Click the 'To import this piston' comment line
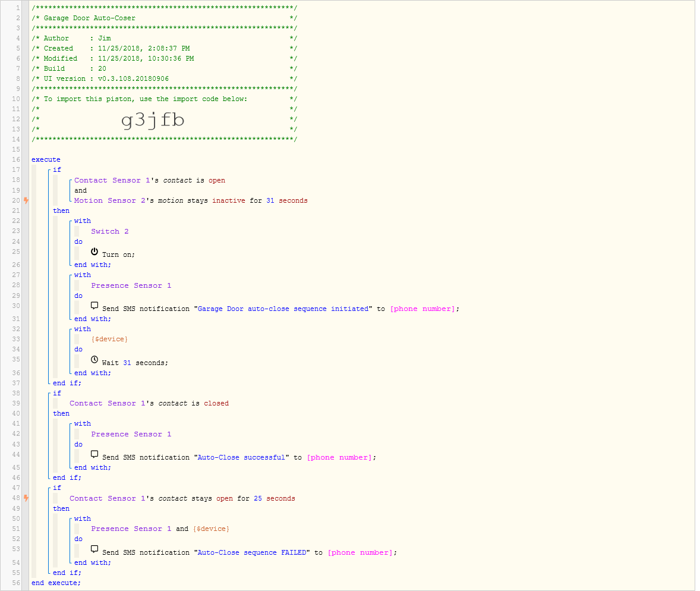The image size is (700, 591). pos(164,99)
